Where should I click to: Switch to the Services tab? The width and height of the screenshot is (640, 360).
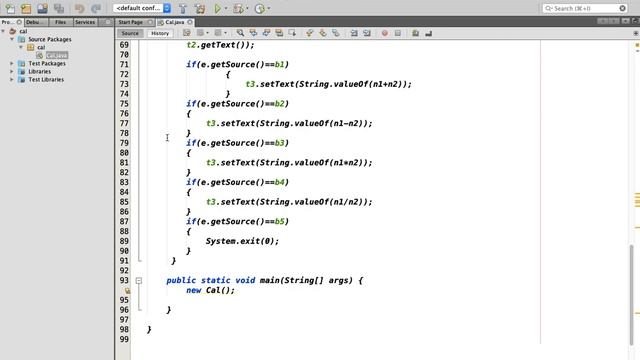(x=85, y=22)
